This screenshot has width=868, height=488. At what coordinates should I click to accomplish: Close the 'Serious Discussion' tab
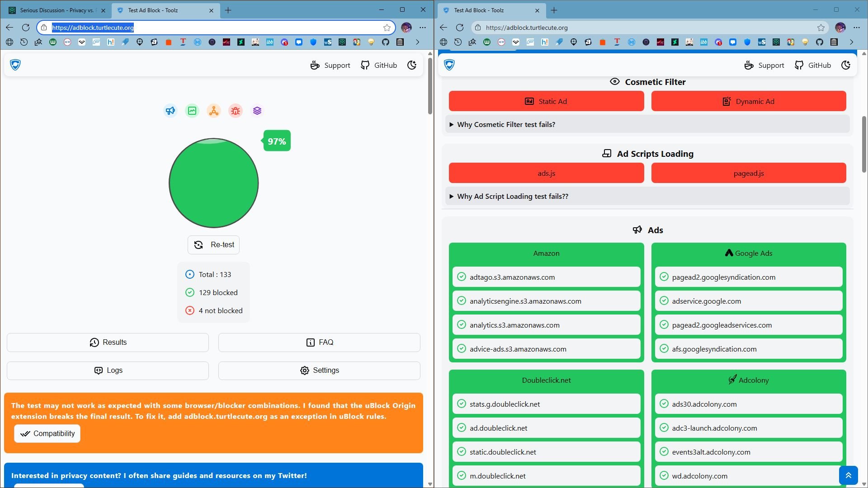(x=103, y=10)
